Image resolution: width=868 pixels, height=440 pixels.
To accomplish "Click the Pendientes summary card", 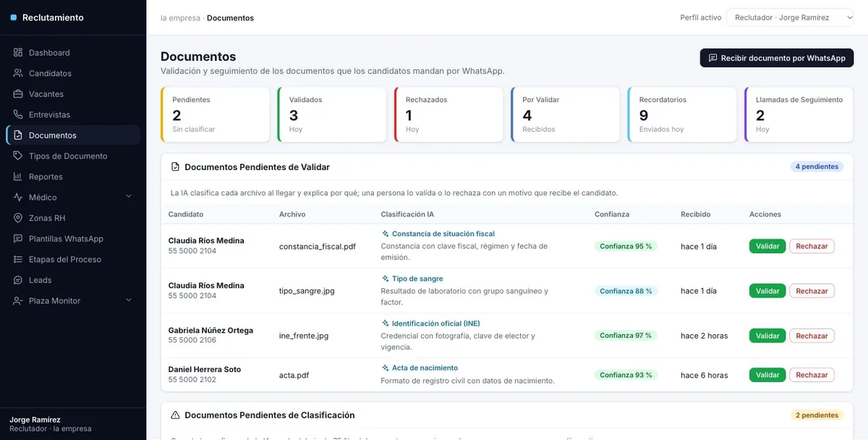I will [215, 114].
